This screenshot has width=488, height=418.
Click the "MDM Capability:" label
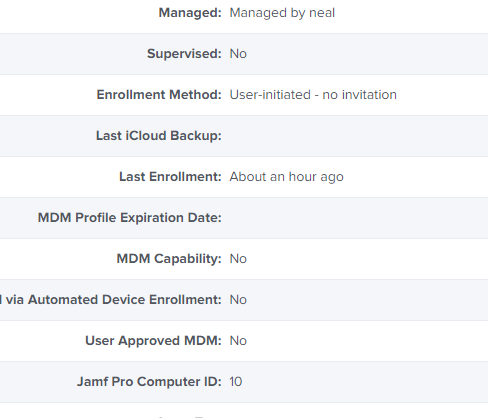tap(169, 259)
